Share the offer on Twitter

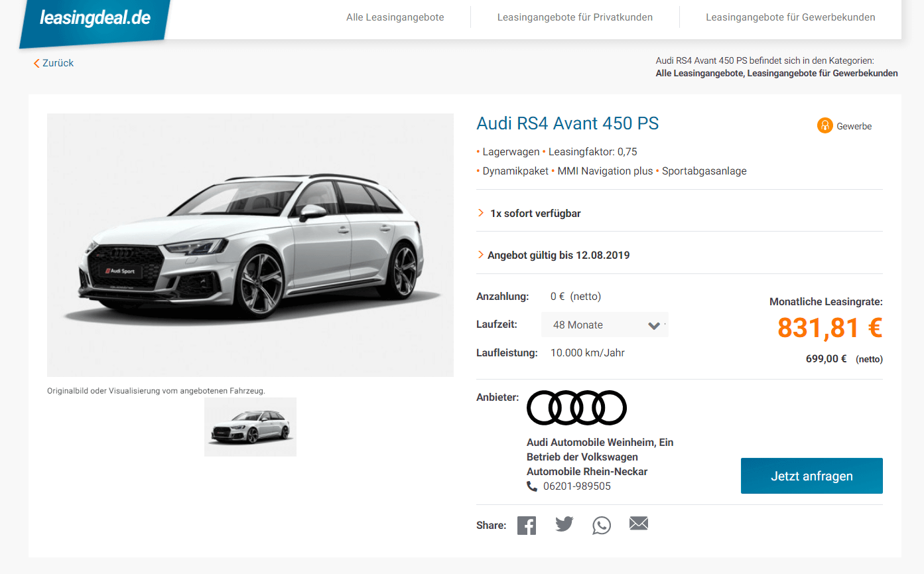pos(564,524)
